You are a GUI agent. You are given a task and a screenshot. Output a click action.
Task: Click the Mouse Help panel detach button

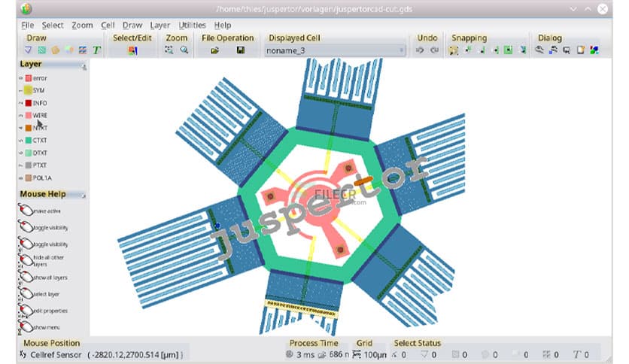[x=84, y=196]
